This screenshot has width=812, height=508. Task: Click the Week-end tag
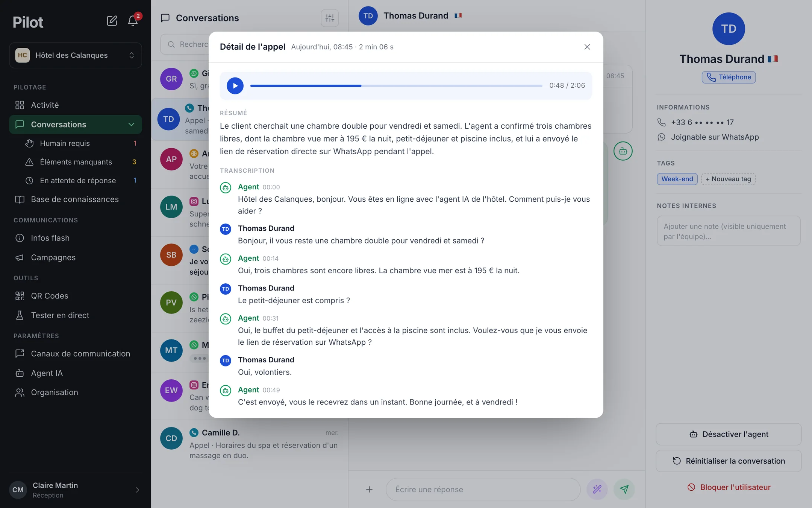677,179
